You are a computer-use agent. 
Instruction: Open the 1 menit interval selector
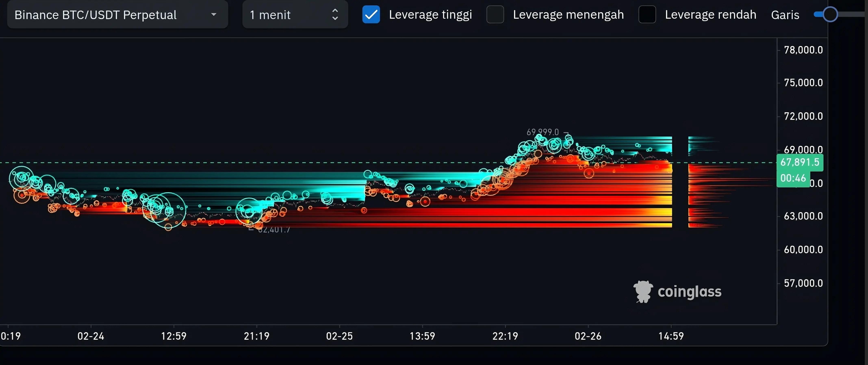click(x=294, y=15)
